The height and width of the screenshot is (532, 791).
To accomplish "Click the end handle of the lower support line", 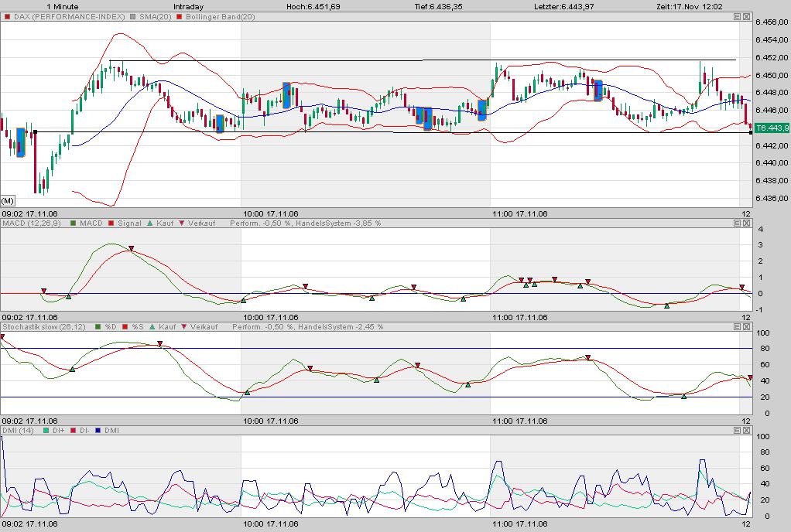I will [751, 132].
